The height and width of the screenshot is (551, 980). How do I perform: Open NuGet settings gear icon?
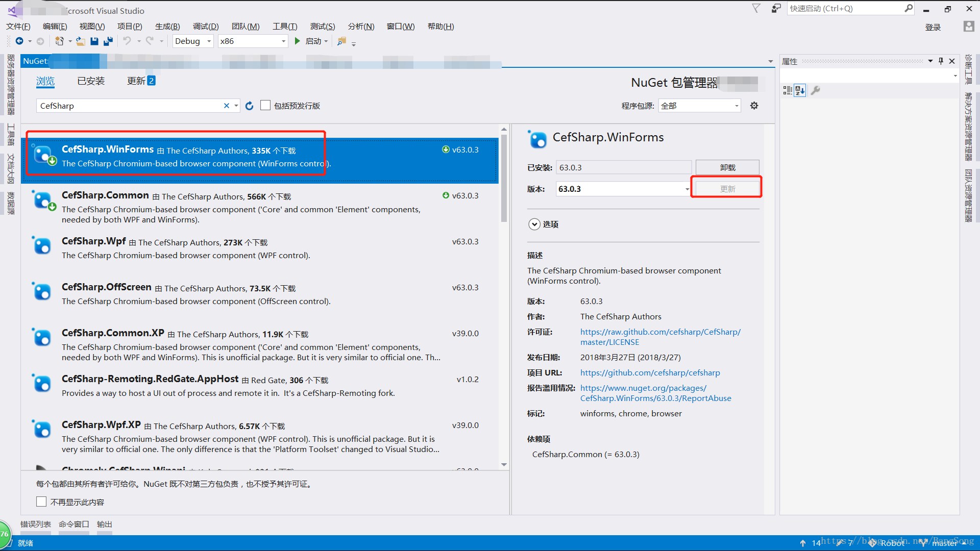[754, 106]
